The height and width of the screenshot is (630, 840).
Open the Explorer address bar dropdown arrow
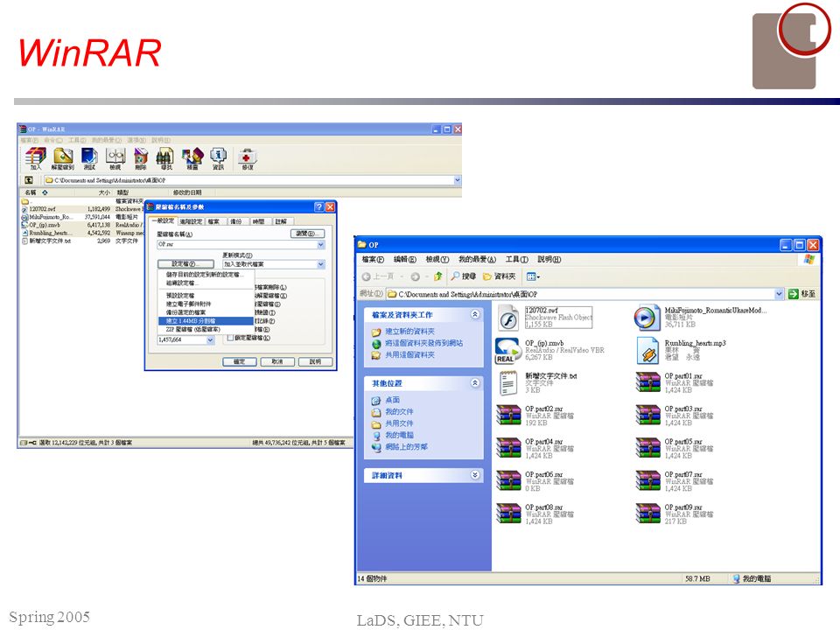tap(779, 294)
